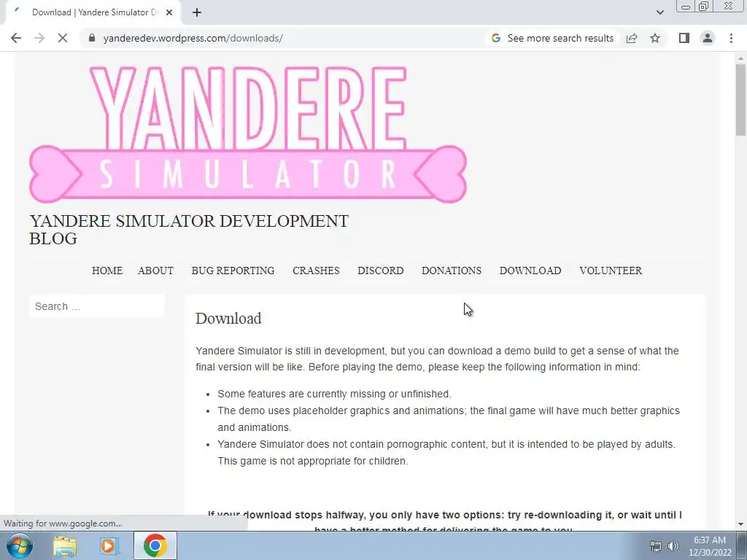Close the Yandere Simulator tab
Screen dimensions: 747x560
click(169, 12)
